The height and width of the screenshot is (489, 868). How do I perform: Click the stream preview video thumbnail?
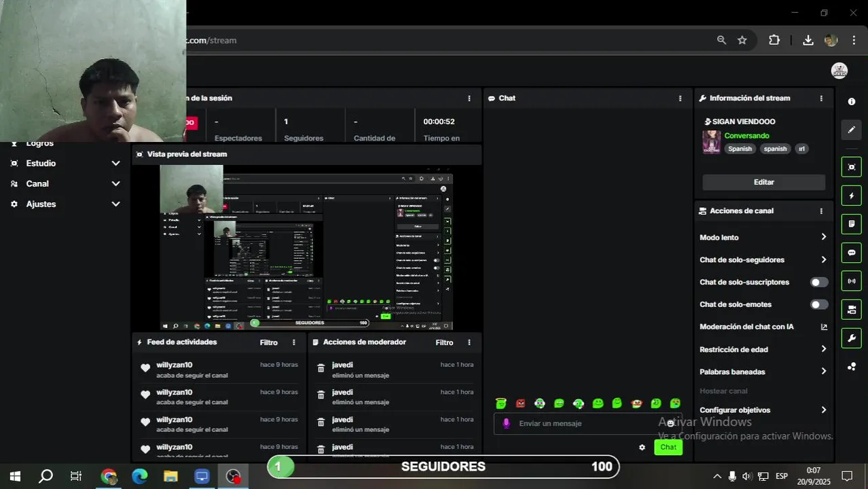click(x=306, y=247)
